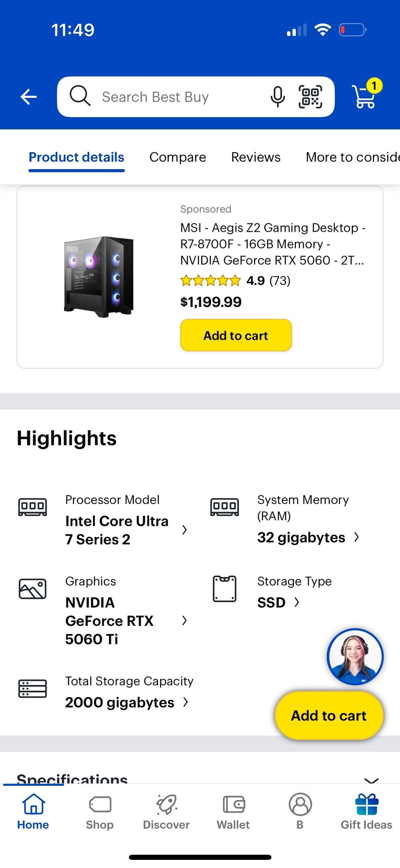The image size is (400, 868).
Task: Expand Processor Model details chevron
Action: tap(184, 530)
